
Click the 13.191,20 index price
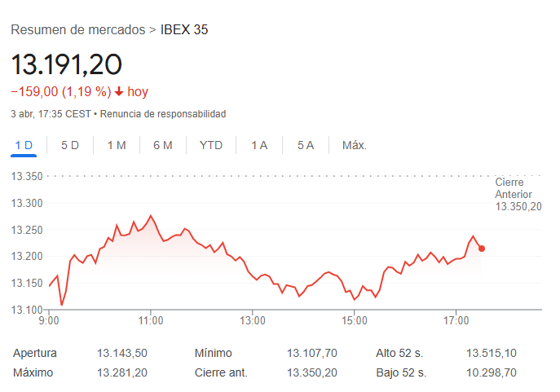point(66,64)
